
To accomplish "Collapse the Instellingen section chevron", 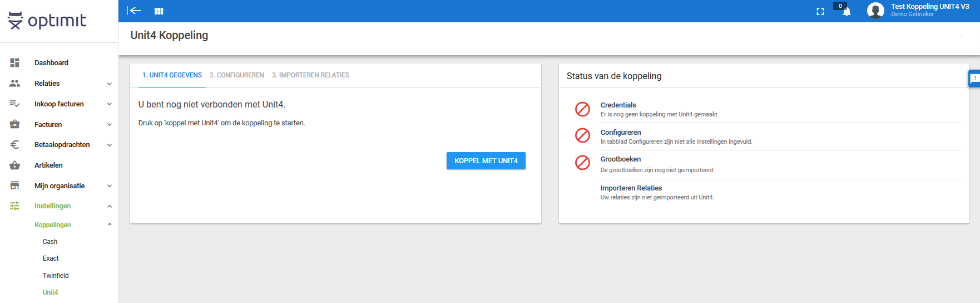I will point(110,206).
